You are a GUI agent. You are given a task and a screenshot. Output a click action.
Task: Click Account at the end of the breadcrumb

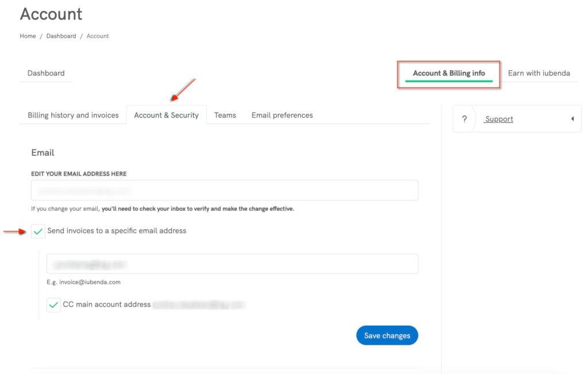click(x=98, y=36)
